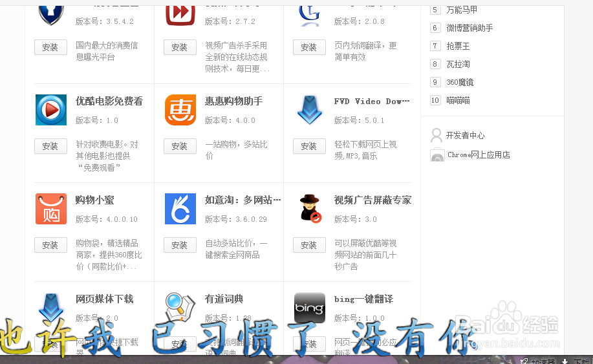Click the 版本号: 5.0.1 text under FVD Video
Viewport: 593px width, 364px height.
click(x=360, y=120)
